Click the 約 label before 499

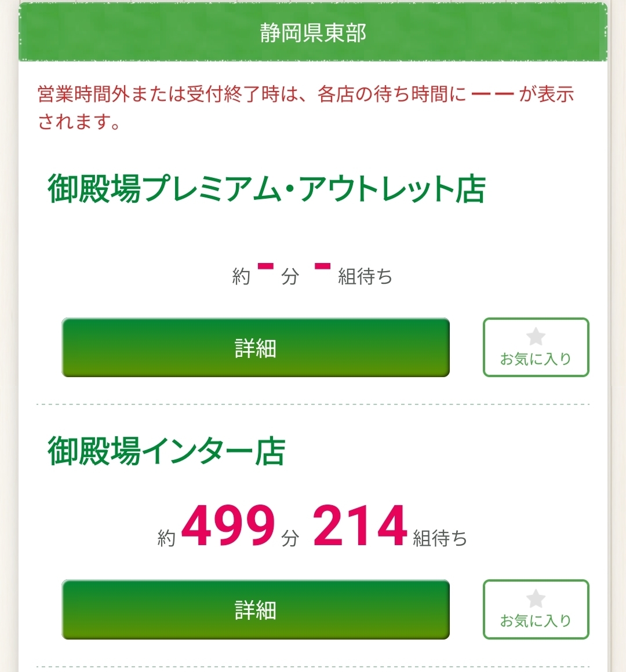[166, 539]
